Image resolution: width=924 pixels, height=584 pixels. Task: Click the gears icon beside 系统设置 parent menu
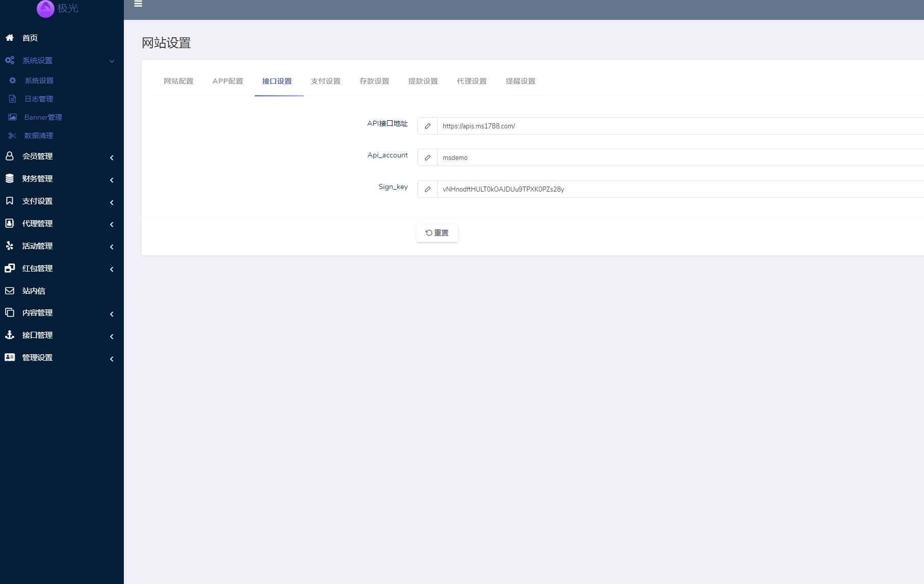click(10, 60)
